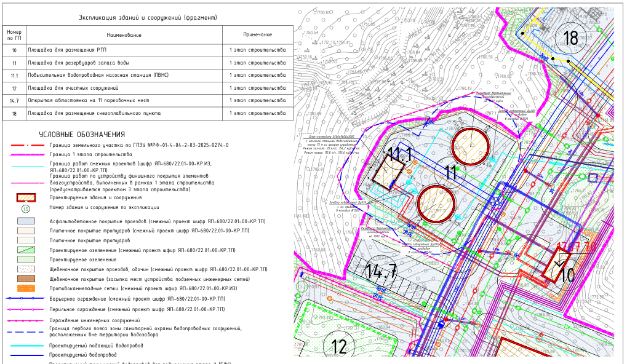
Task: Click legend text "Проектируемый водопровод"
Action: pyautogui.click(x=83, y=355)
